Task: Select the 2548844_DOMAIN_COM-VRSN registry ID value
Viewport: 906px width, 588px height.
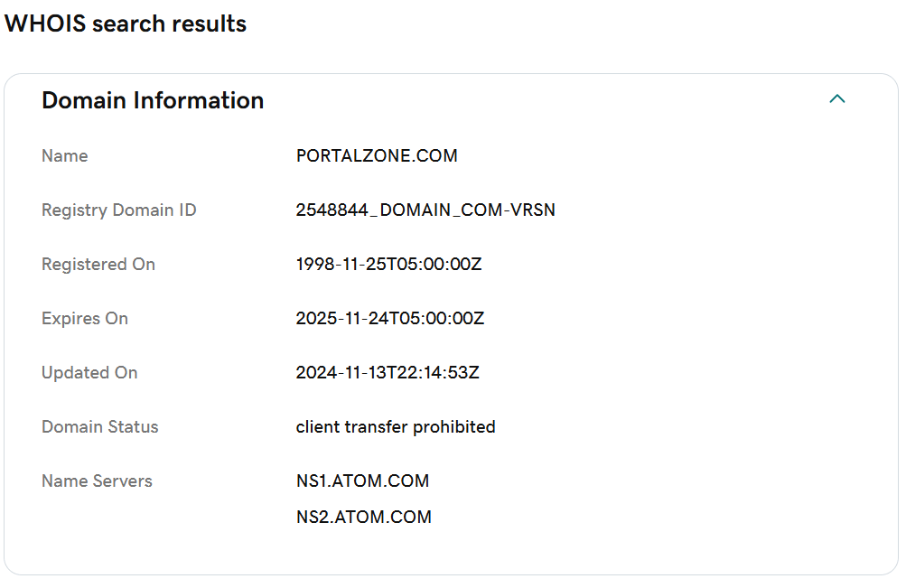Action: pyautogui.click(x=425, y=210)
